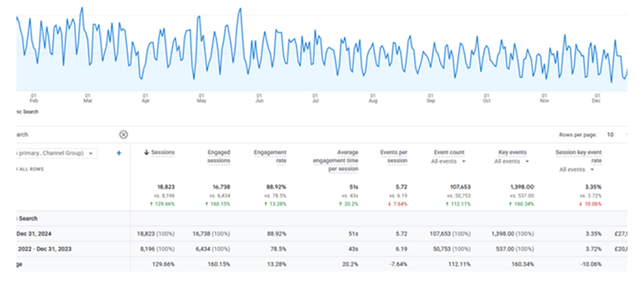Select the 'Dec 31, 2024' date range row label

34,234
